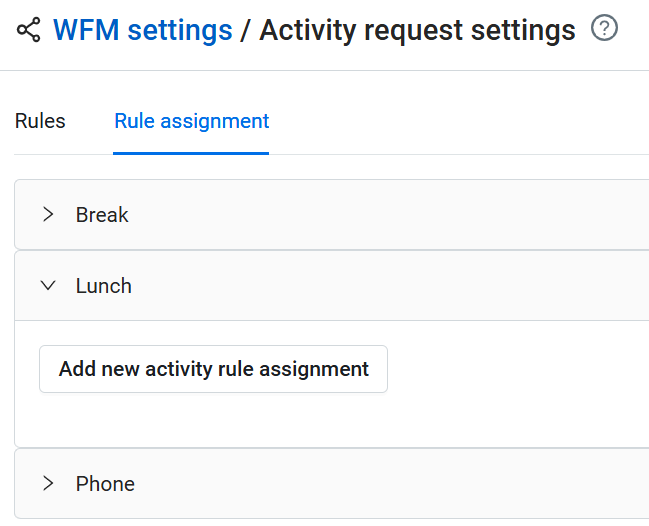Click empty tab bar space right of Rule assignment

point(450,121)
